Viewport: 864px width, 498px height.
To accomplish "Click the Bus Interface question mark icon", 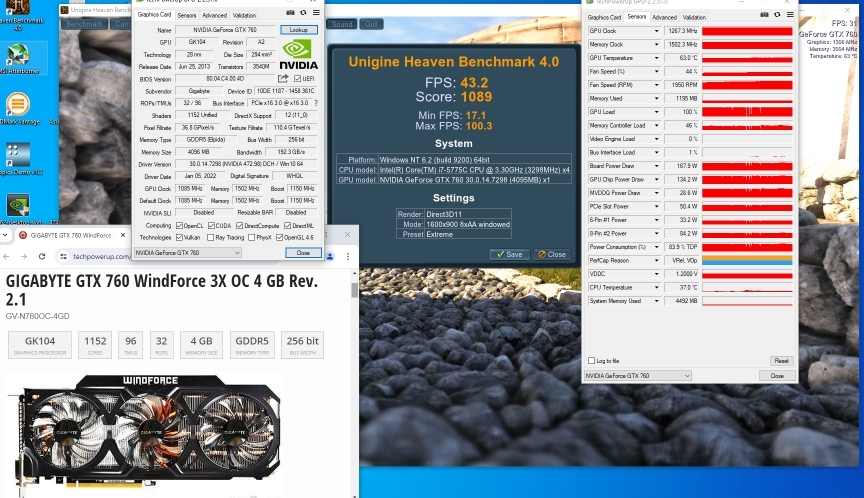I will click(x=316, y=103).
